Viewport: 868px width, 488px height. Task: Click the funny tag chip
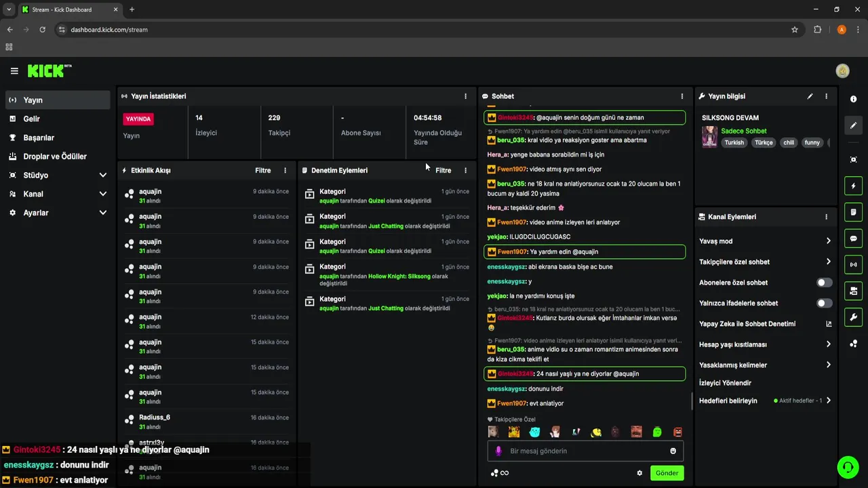pyautogui.click(x=812, y=142)
